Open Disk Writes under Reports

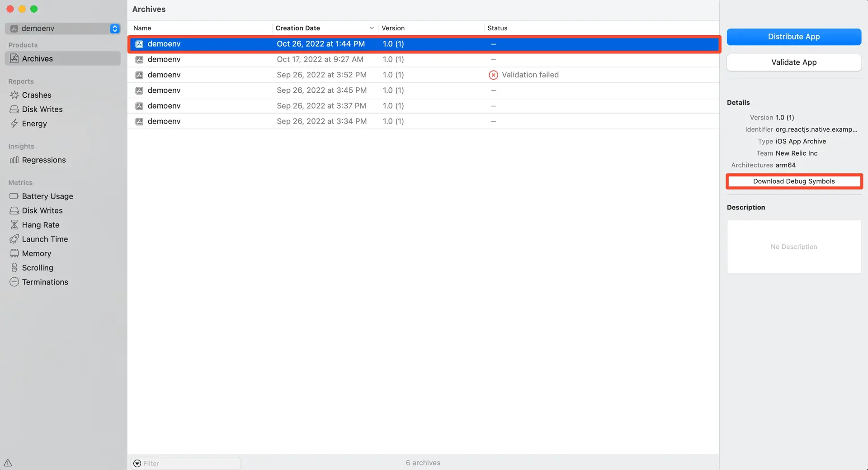[x=42, y=109]
